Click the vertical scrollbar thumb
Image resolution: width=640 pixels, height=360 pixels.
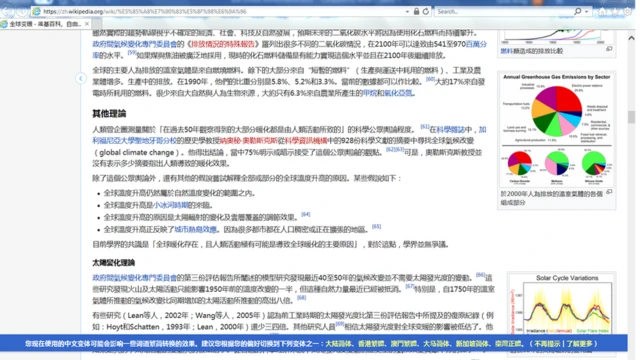[631, 117]
